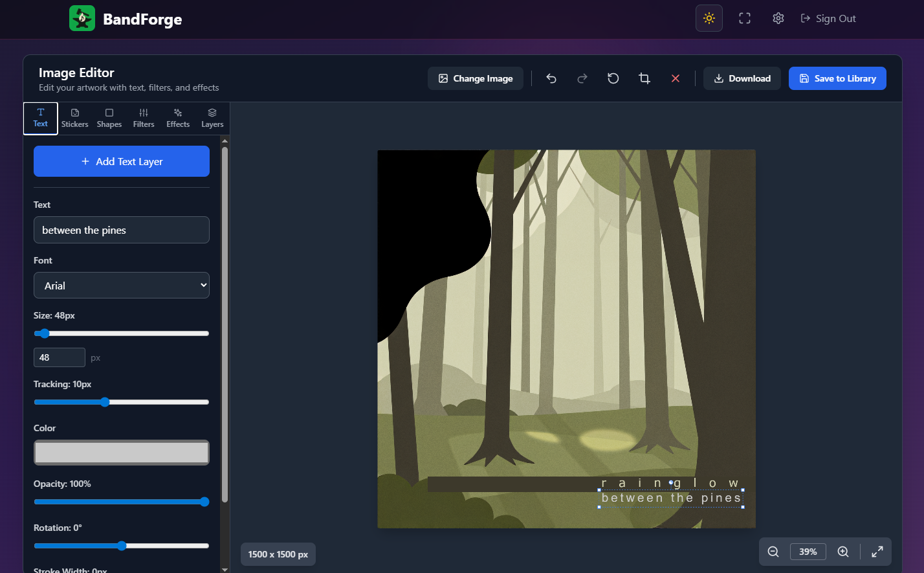Image resolution: width=924 pixels, height=573 pixels.
Task: Click the Opacity slider handle
Action: point(204,502)
